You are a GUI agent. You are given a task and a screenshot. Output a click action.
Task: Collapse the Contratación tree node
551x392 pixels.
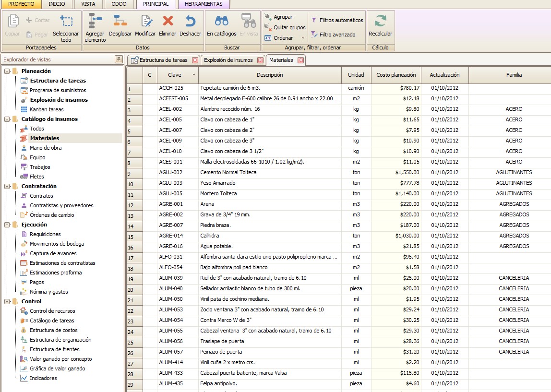pos(7,186)
